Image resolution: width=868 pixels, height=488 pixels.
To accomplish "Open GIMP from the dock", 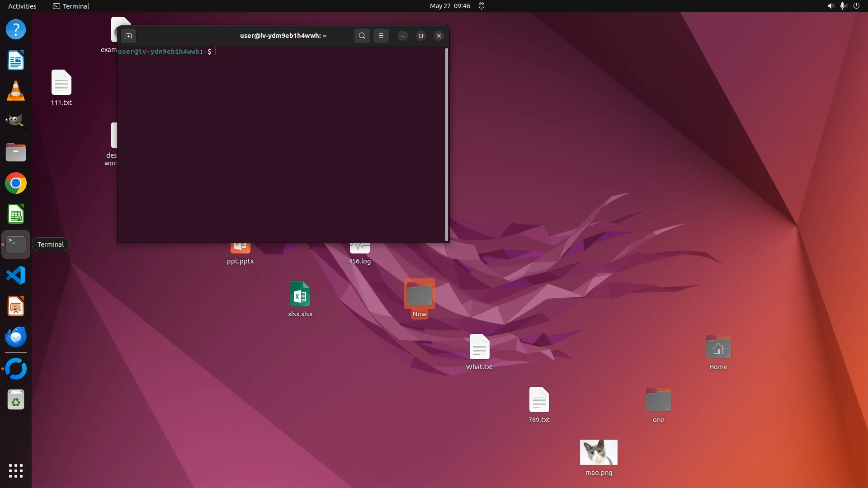I will [x=16, y=121].
